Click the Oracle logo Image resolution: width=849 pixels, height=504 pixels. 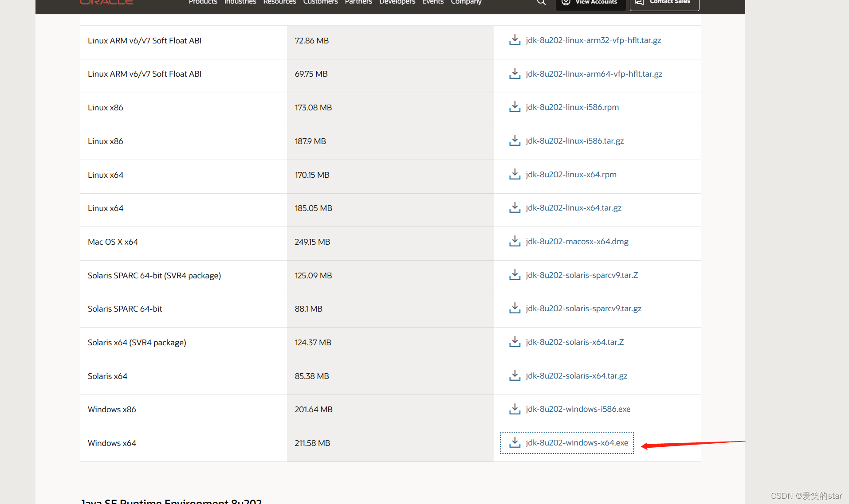point(106,2)
